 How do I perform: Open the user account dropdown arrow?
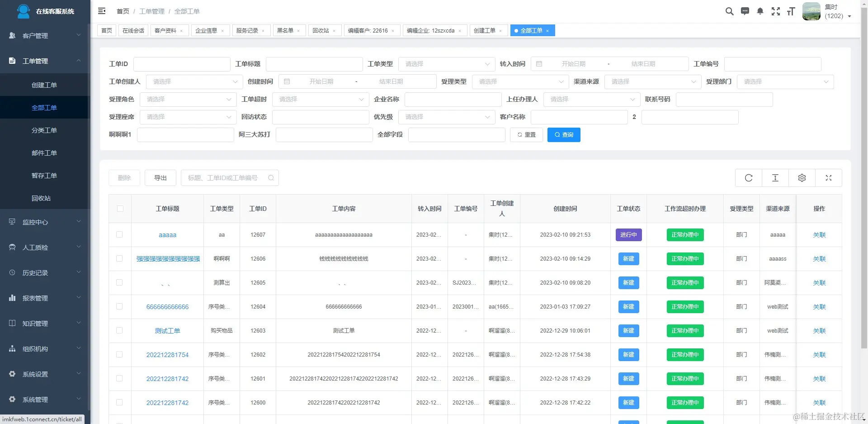pyautogui.click(x=849, y=16)
